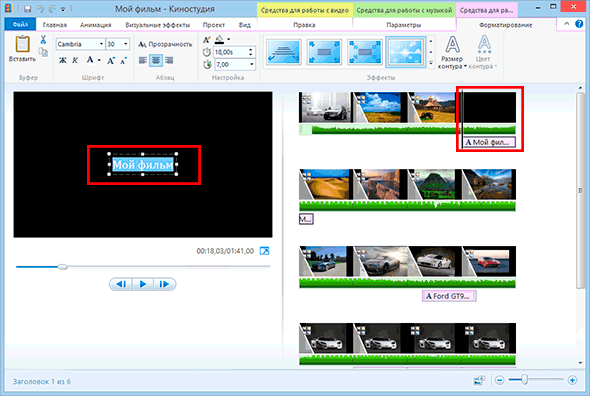Open the Визуальные эффекты tab
The image size is (590, 396).
tap(158, 25)
